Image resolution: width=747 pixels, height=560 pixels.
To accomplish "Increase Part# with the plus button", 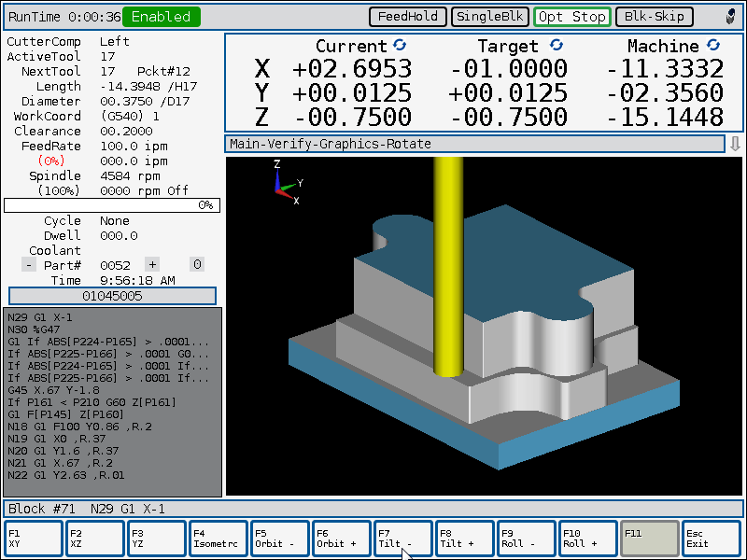I will pyautogui.click(x=152, y=264).
